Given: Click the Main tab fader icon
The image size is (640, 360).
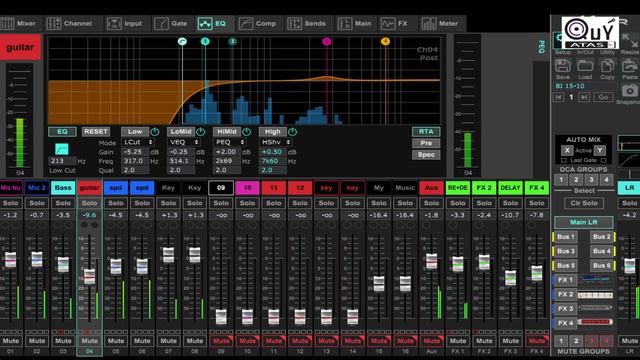Looking at the screenshot, I should (x=344, y=24).
